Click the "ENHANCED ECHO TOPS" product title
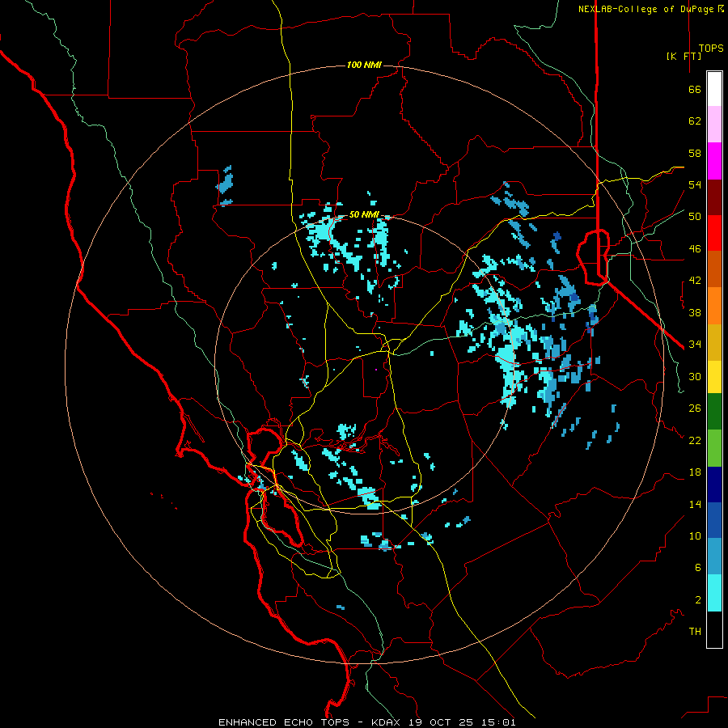 click(284, 722)
